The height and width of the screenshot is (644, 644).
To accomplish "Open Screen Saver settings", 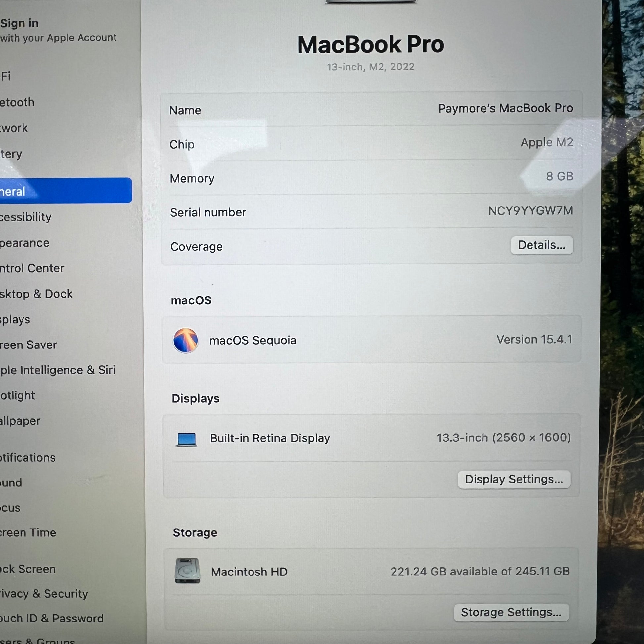I will (28, 345).
